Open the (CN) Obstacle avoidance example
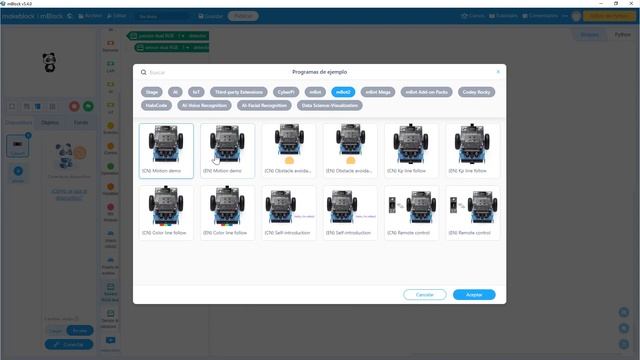This screenshot has width=640, height=360. tap(289, 151)
